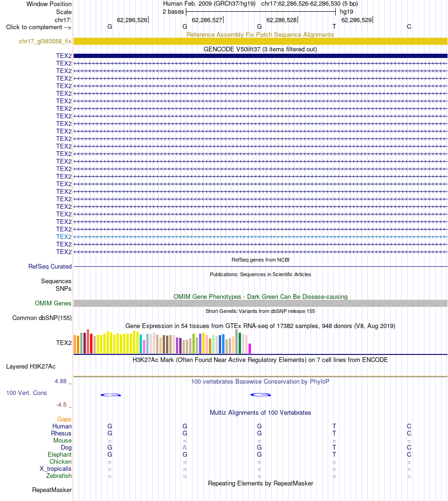Viewport: 448px width, 501px height.
Task: Click the light blue TEX2 intron arrow line
Action: pyautogui.click(x=260, y=237)
